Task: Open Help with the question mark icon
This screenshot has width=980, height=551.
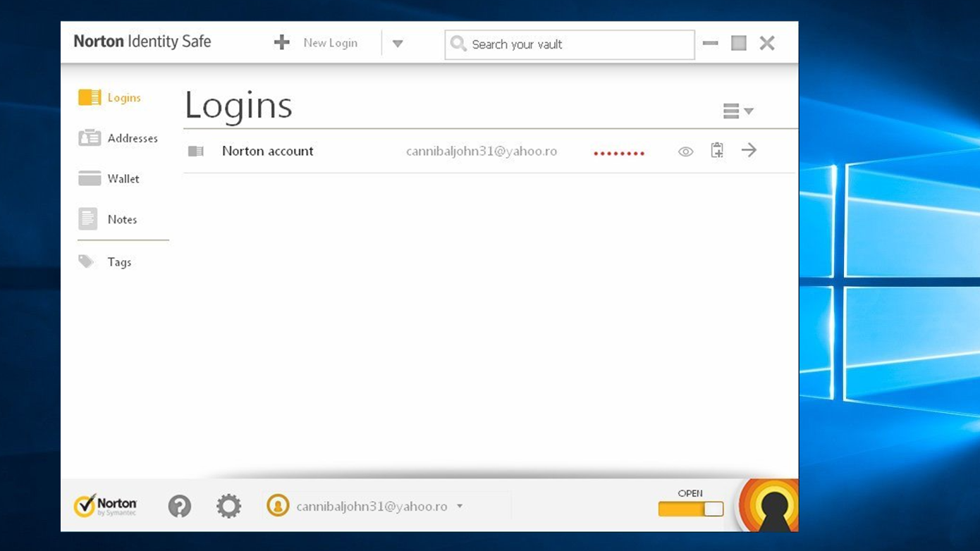Action: tap(180, 506)
